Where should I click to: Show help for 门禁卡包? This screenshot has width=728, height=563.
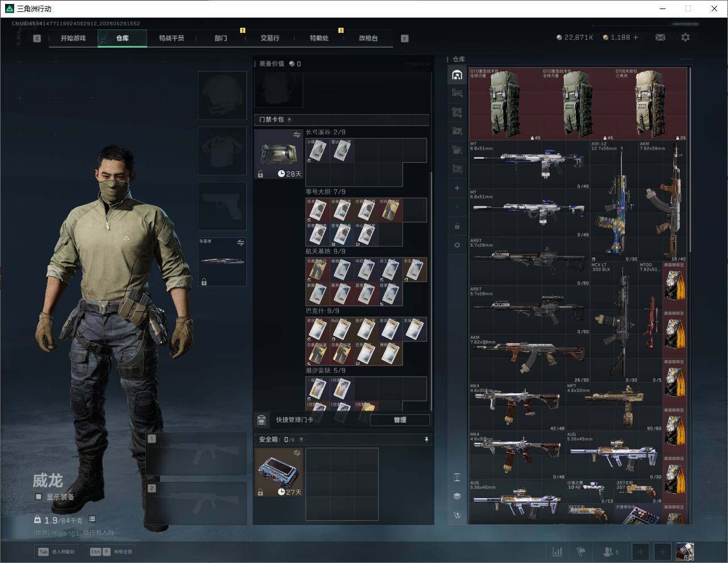(x=290, y=120)
